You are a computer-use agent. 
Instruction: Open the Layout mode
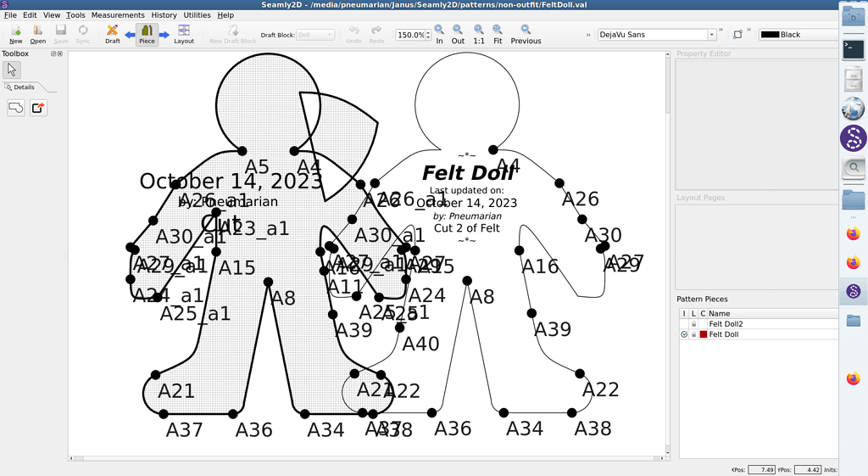[183, 34]
